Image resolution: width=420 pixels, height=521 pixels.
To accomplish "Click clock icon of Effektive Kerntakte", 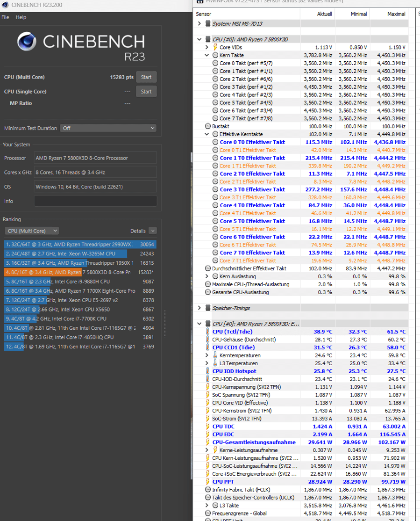I will [215, 134].
